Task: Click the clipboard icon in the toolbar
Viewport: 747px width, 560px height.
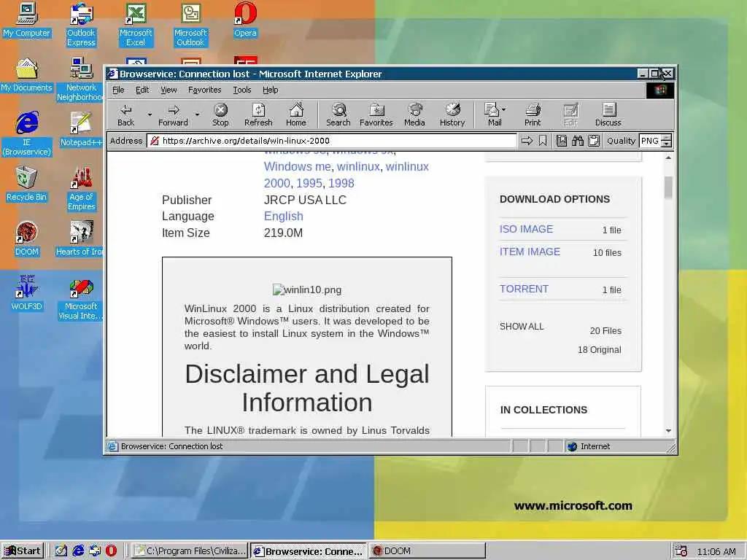Action: pos(594,141)
